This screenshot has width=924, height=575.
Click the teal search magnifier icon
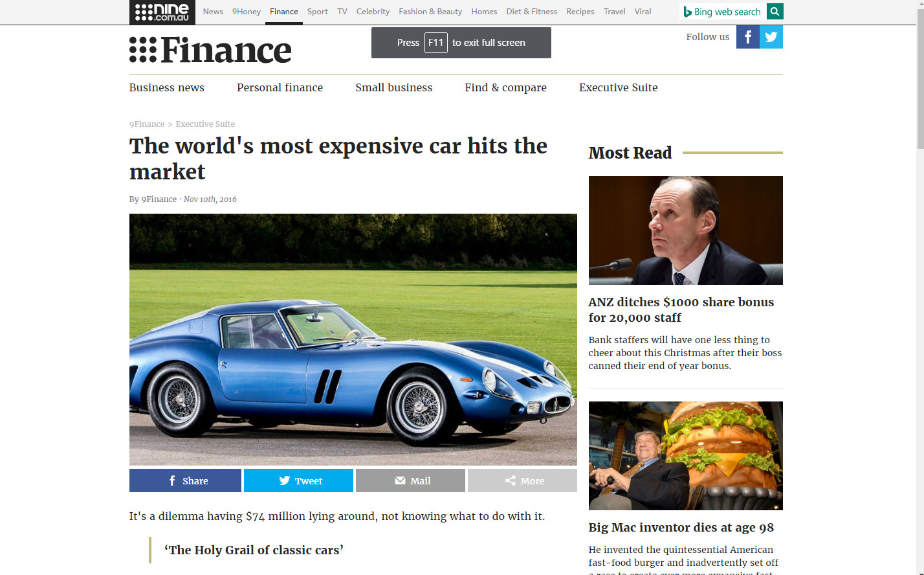(775, 12)
